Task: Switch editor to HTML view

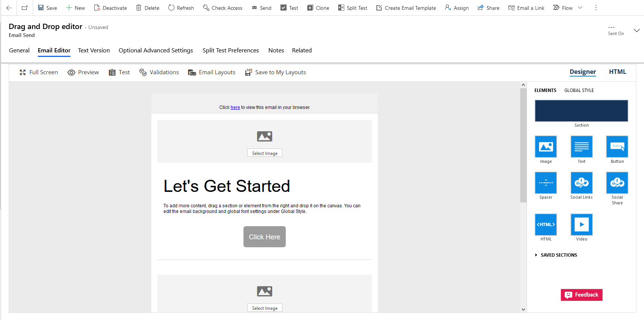Action: [x=617, y=72]
